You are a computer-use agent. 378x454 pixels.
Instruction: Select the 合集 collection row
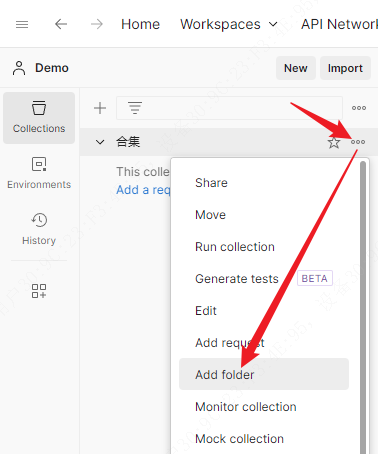tap(229, 142)
